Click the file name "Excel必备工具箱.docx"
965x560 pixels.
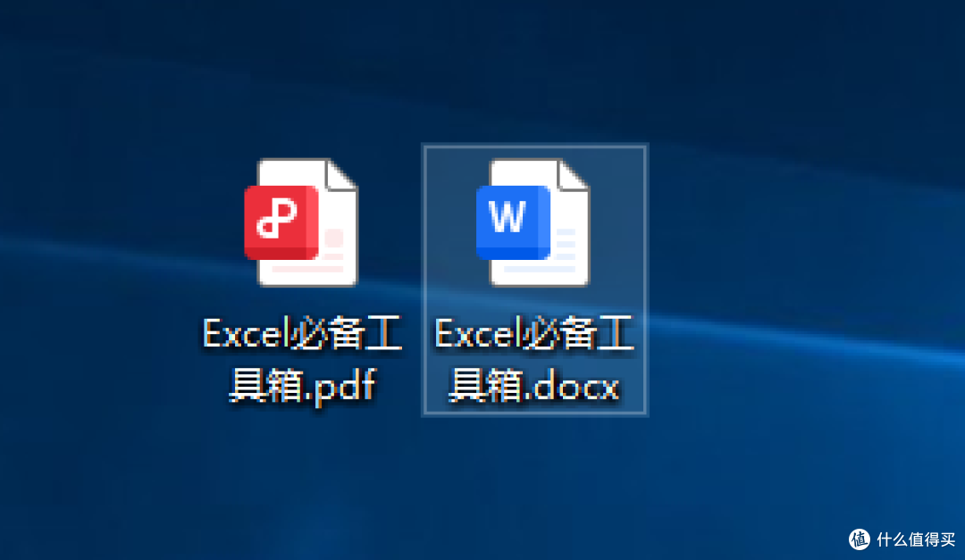click(x=534, y=360)
